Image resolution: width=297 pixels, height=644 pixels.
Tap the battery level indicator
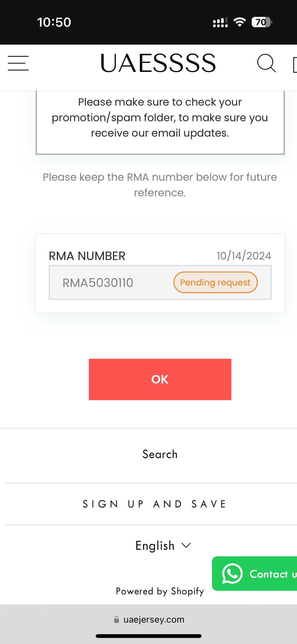[x=261, y=22]
